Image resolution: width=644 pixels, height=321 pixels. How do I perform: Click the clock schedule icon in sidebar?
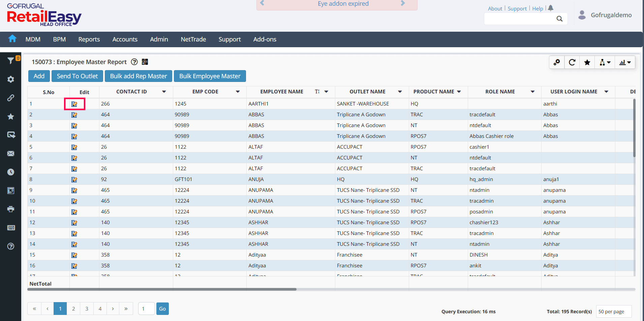pyautogui.click(x=11, y=172)
